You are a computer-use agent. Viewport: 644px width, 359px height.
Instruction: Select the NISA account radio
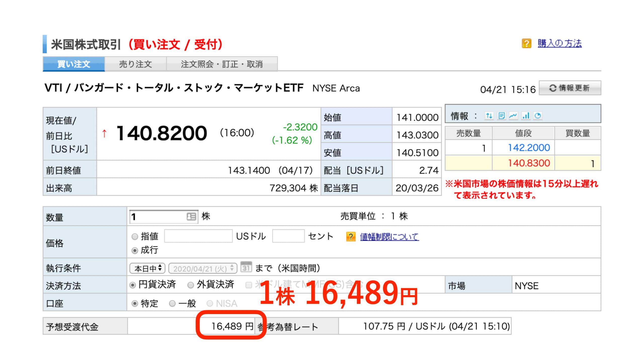click(210, 304)
